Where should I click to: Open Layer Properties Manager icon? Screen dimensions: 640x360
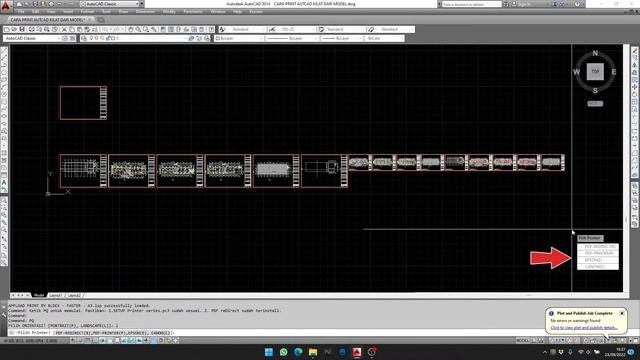tap(84, 38)
